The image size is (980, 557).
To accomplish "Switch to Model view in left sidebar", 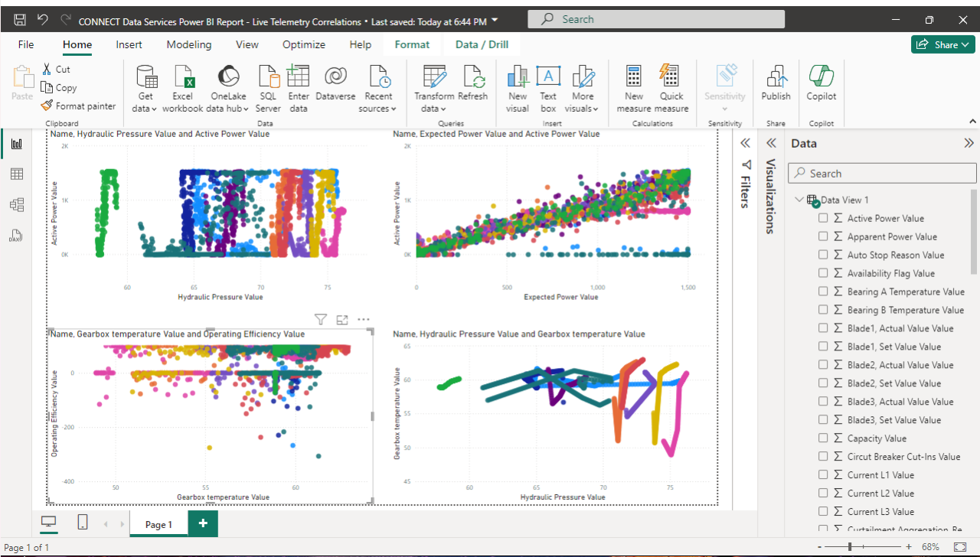I will [x=16, y=204].
